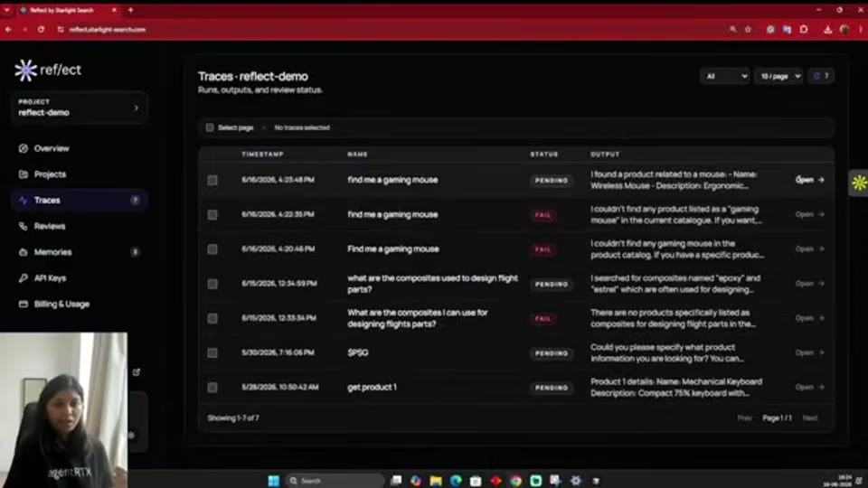The height and width of the screenshot is (488, 868).
Task: Click the refresh counter button showing 7
Action: [821, 76]
